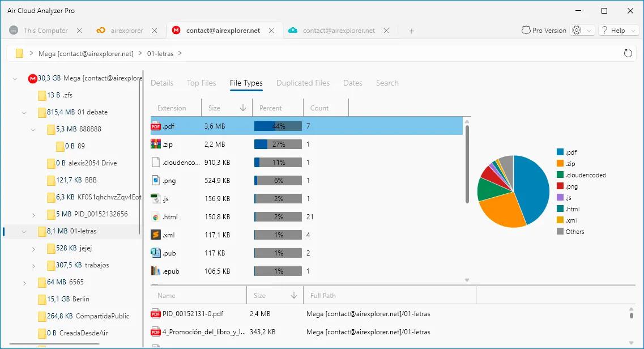Click the breadcrumb root folder icon

point(19,53)
